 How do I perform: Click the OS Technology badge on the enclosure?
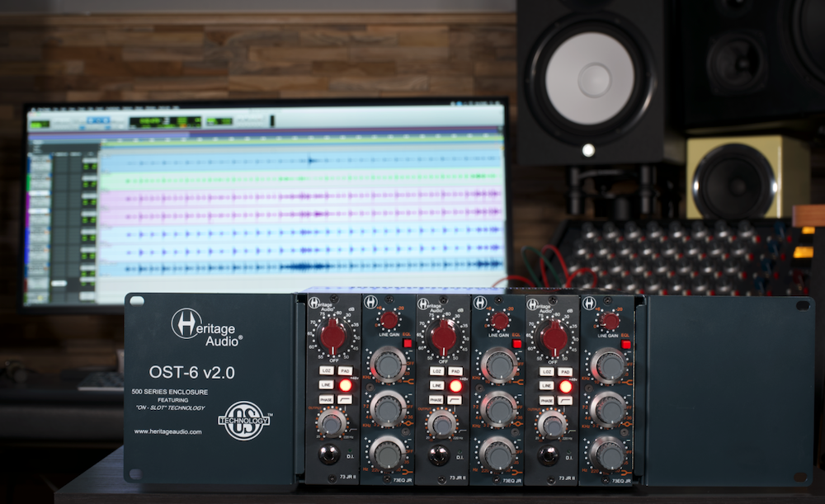pos(244,421)
